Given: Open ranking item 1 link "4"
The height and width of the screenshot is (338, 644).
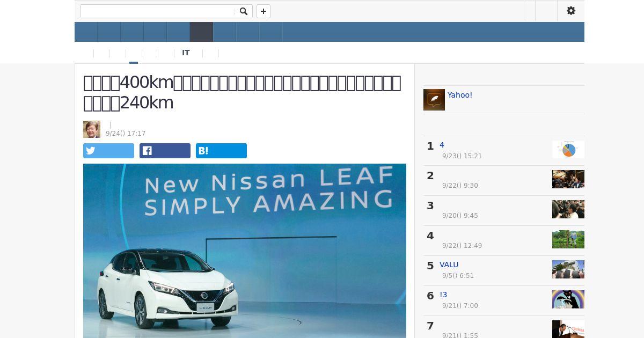Looking at the screenshot, I should [x=442, y=145].
